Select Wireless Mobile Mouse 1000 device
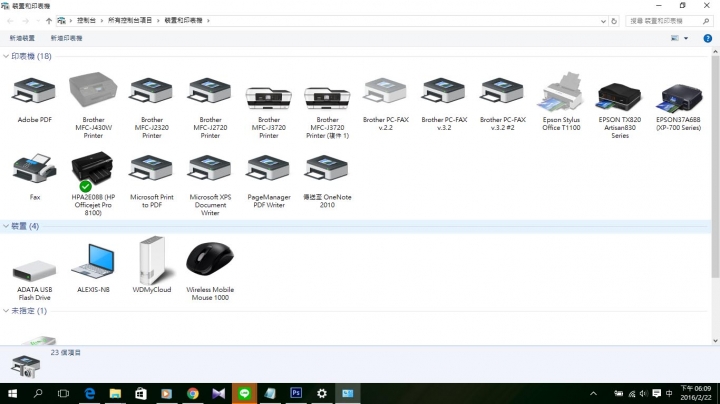This screenshot has width=720, height=404. coord(210,258)
